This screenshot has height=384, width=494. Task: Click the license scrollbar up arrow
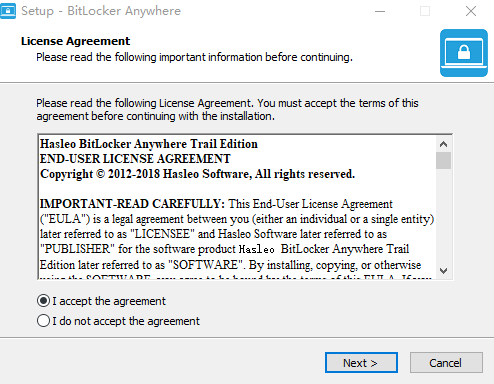pos(443,144)
